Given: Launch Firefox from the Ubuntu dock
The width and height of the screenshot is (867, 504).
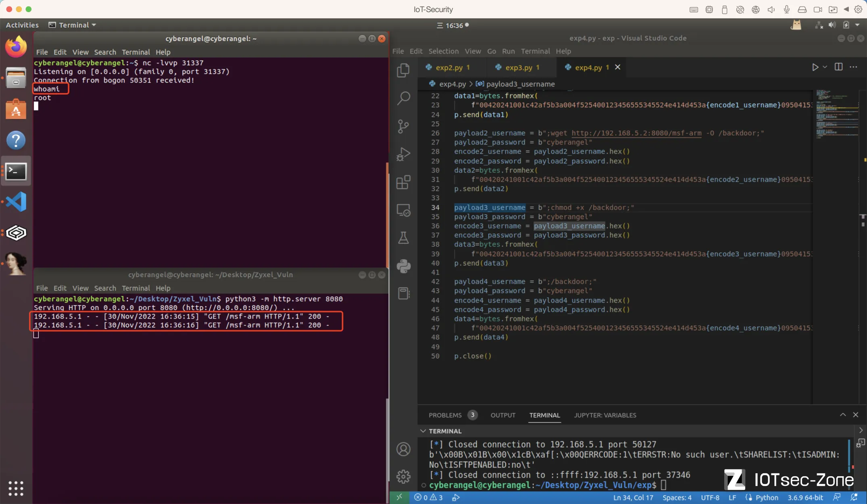Looking at the screenshot, I should pos(16,47).
